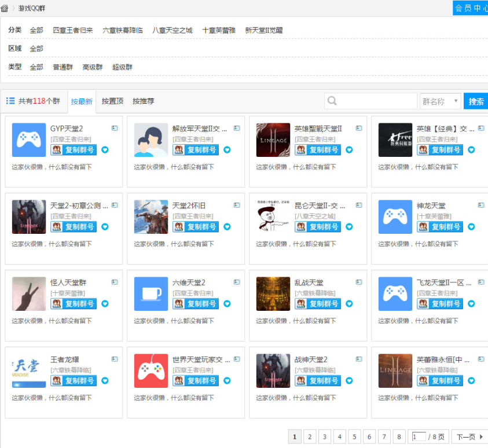Viewport: 488px width, 448px height.
Task: Open the 怪人天堂群 hand thumbnail
Action: (x=29, y=293)
